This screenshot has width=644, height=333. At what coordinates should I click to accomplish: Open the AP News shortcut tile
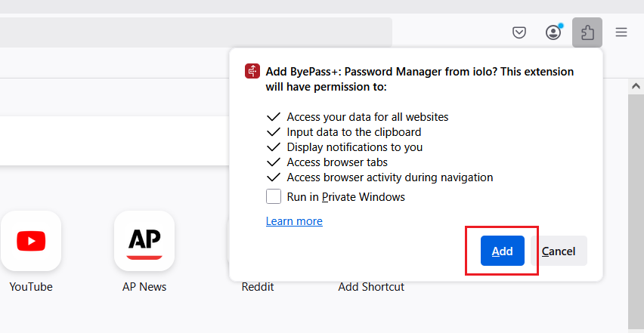144,241
